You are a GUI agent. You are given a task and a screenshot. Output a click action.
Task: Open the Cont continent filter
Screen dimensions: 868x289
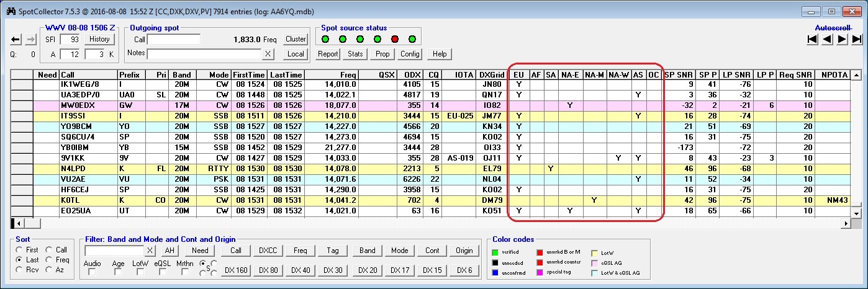[x=432, y=251]
